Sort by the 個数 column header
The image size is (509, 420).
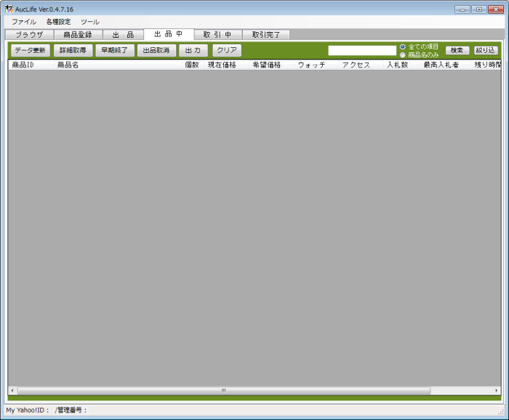tap(193, 65)
